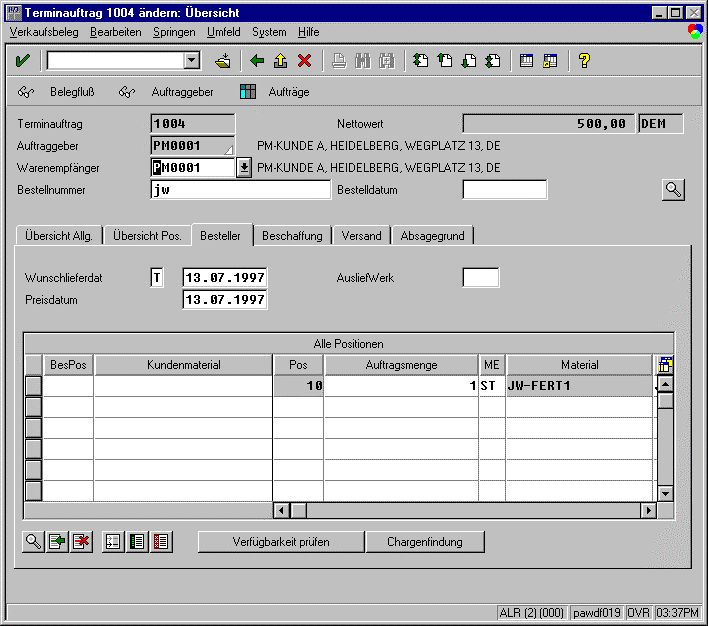Screen dimensions: 708x626
Task: Select the second row's selector box
Action: coord(33,407)
